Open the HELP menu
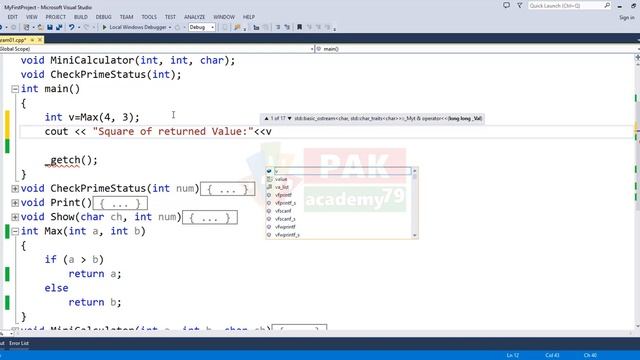 pyautogui.click(x=249, y=17)
